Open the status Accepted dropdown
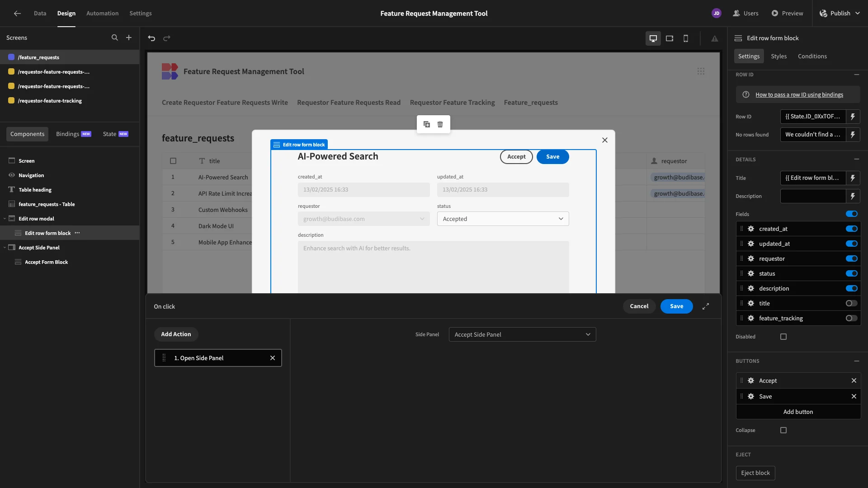This screenshot has height=488, width=868. coord(503,219)
